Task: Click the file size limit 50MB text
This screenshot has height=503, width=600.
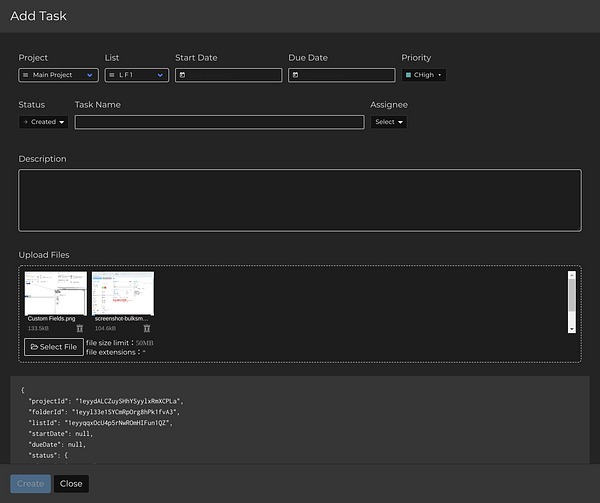Action: pos(120,343)
